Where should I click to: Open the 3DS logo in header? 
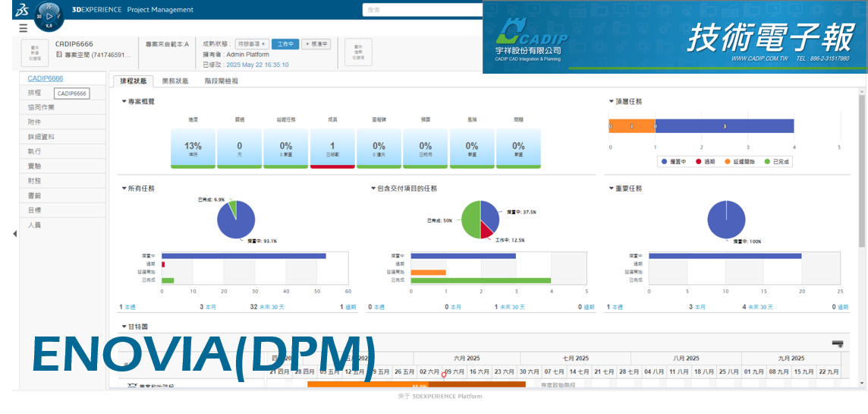click(x=21, y=9)
